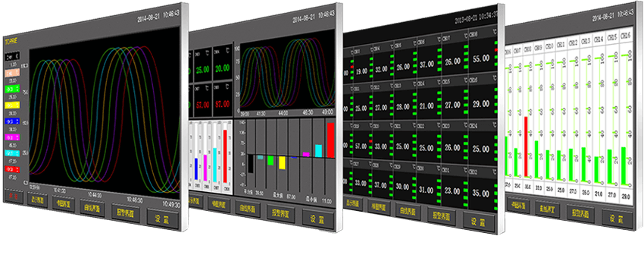Click the cyan thermometer bar in white panel
Screen dimensions: 644x277
pyautogui.click(x=214, y=165)
